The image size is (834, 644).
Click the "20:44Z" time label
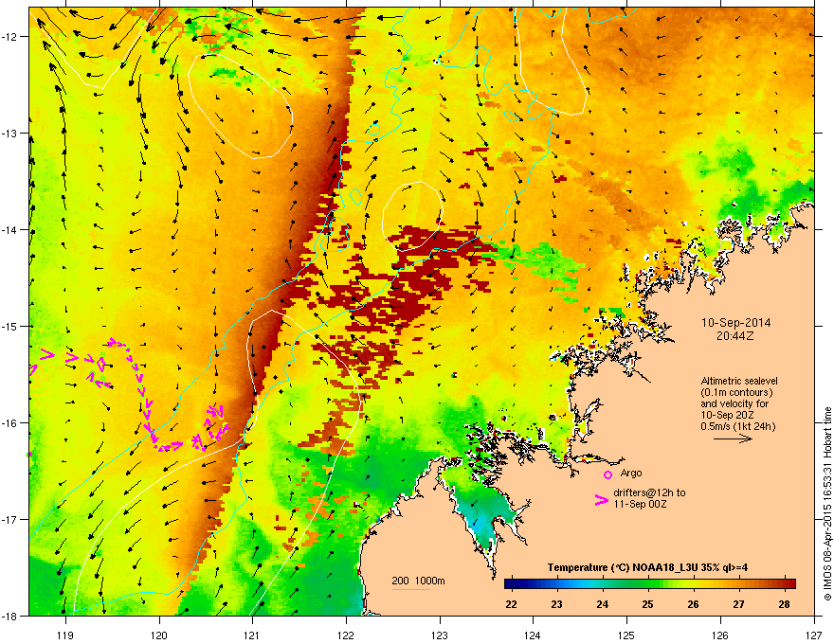click(x=735, y=336)
